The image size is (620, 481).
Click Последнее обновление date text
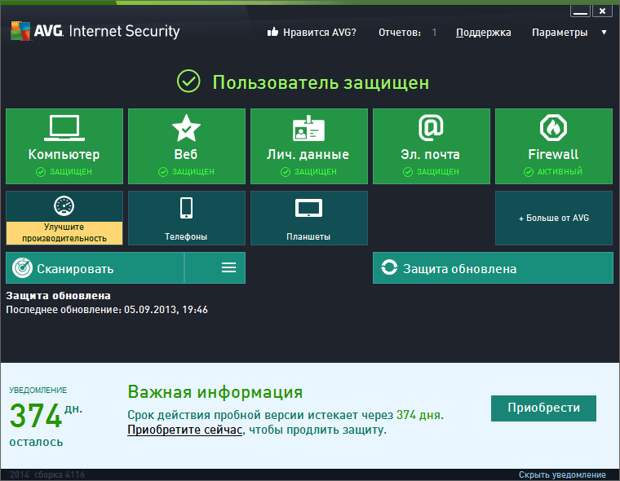[107, 309]
